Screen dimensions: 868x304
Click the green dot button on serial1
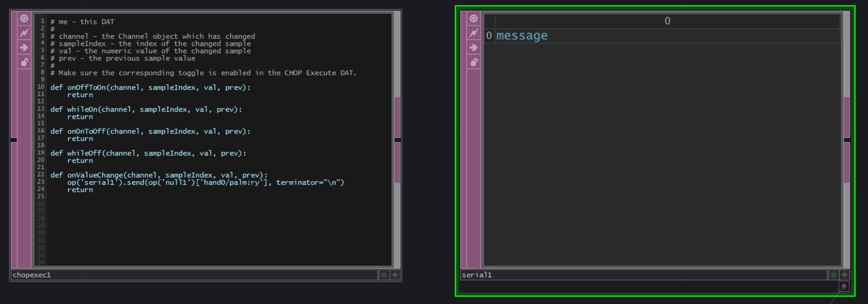(833, 275)
